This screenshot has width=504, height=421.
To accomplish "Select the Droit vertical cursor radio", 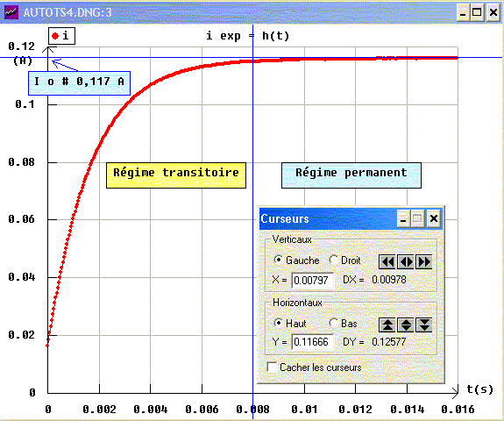I will 334,260.
